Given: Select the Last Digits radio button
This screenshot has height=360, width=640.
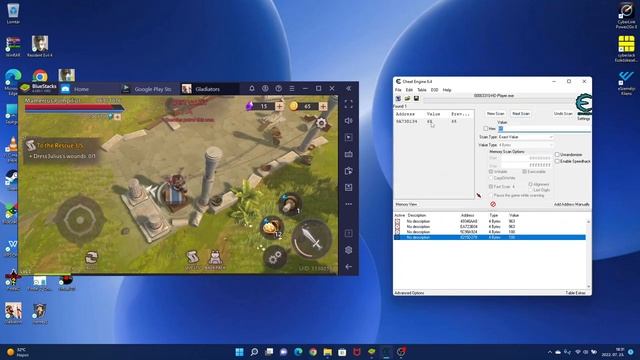Looking at the screenshot, I should 531,190.
